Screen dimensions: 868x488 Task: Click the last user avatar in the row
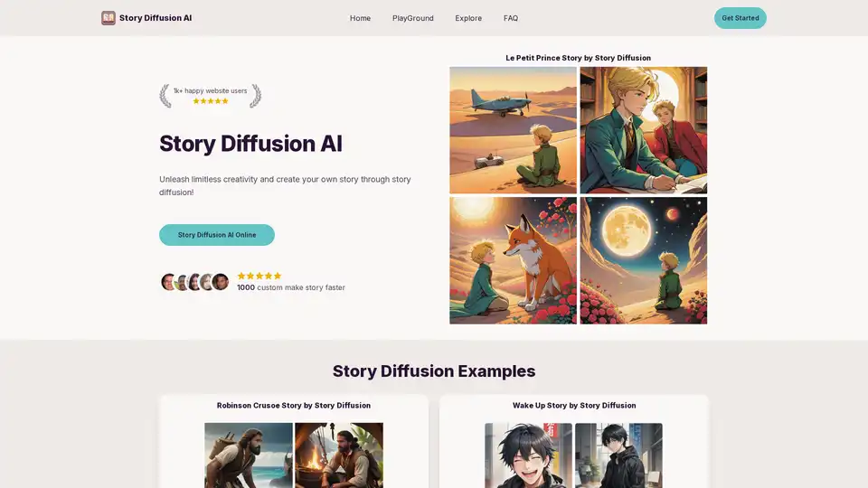click(221, 282)
